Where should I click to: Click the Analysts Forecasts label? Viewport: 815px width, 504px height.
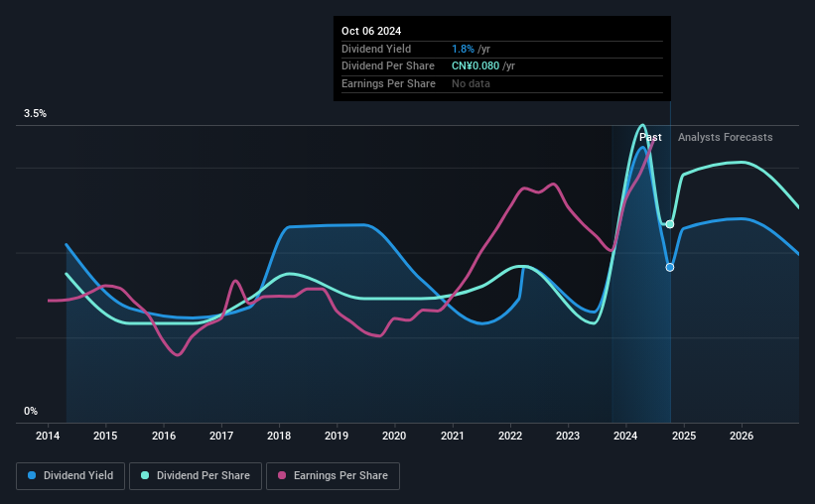click(725, 137)
